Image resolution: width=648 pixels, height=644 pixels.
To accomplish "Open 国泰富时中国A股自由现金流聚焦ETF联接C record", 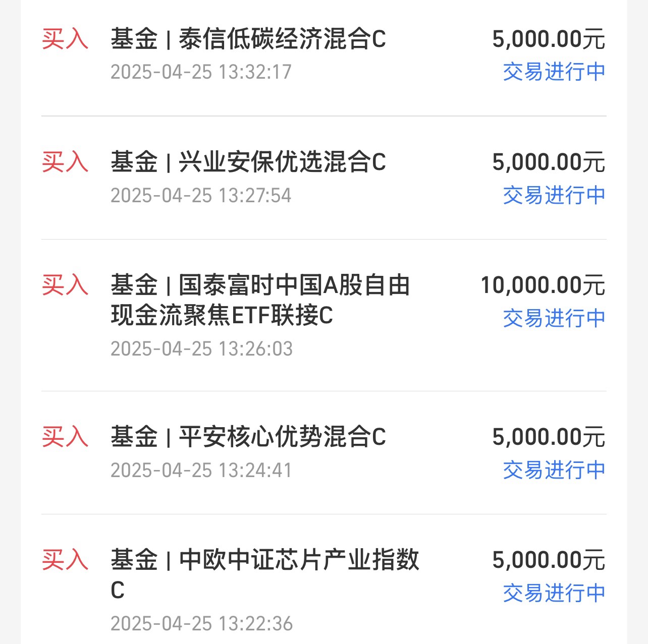I will (323, 316).
